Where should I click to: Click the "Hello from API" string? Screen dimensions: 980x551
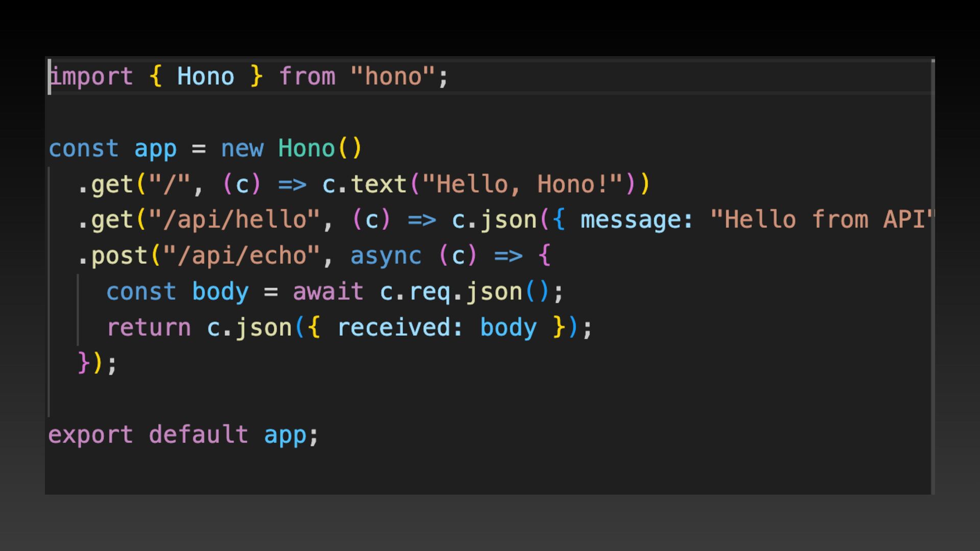click(822, 220)
